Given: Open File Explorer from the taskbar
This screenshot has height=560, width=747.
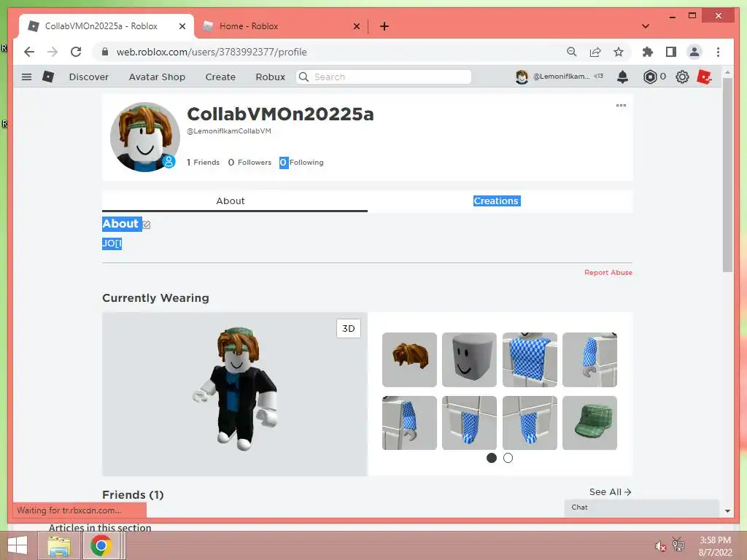Looking at the screenshot, I should [59, 545].
